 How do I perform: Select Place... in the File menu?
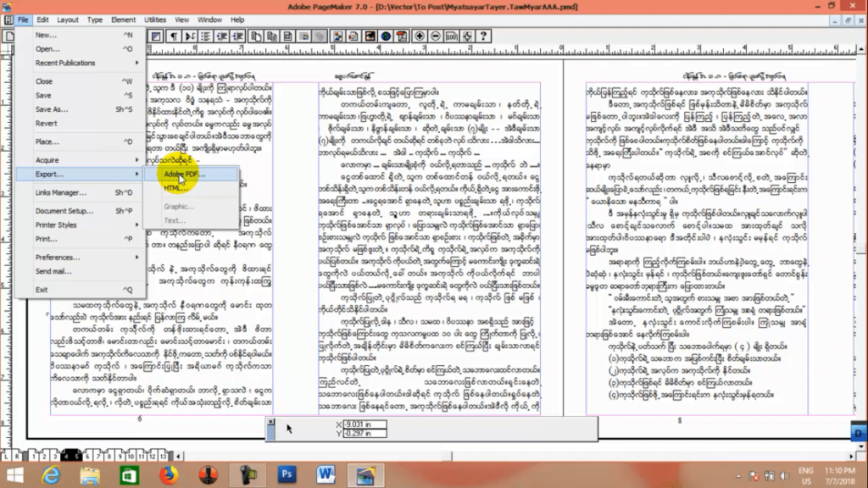click(x=81, y=141)
